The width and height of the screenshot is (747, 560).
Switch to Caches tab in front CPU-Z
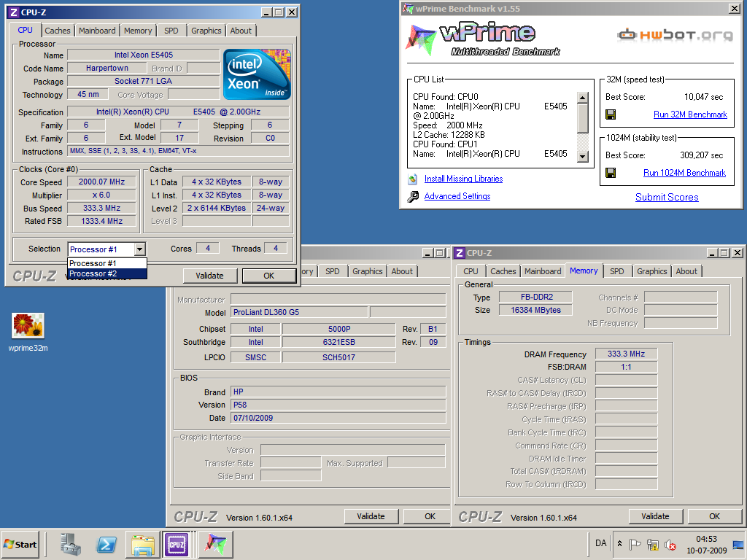pyautogui.click(x=58, y=31)
